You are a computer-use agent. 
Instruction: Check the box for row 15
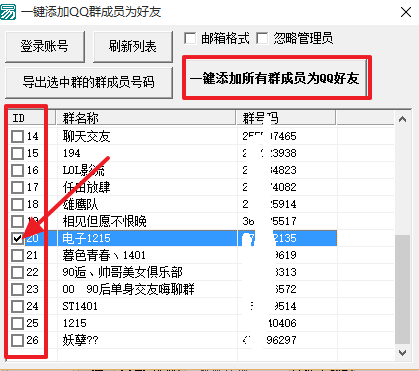point(17,153)
